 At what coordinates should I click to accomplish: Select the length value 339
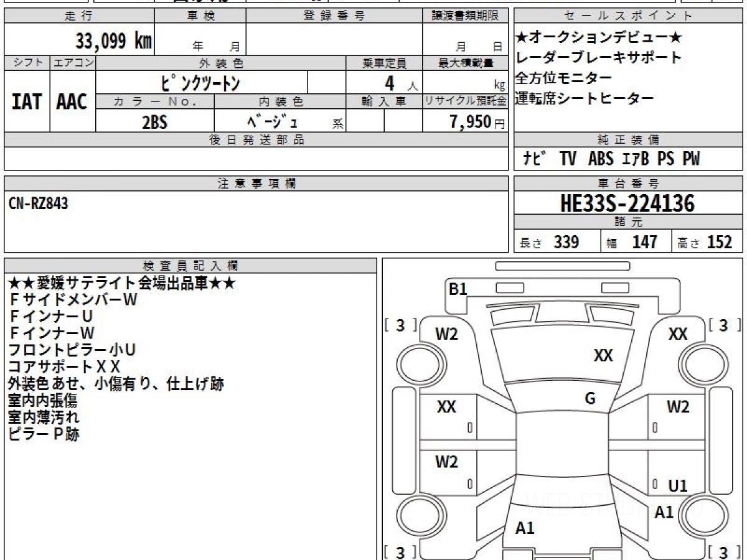click(x=566, y=242)
